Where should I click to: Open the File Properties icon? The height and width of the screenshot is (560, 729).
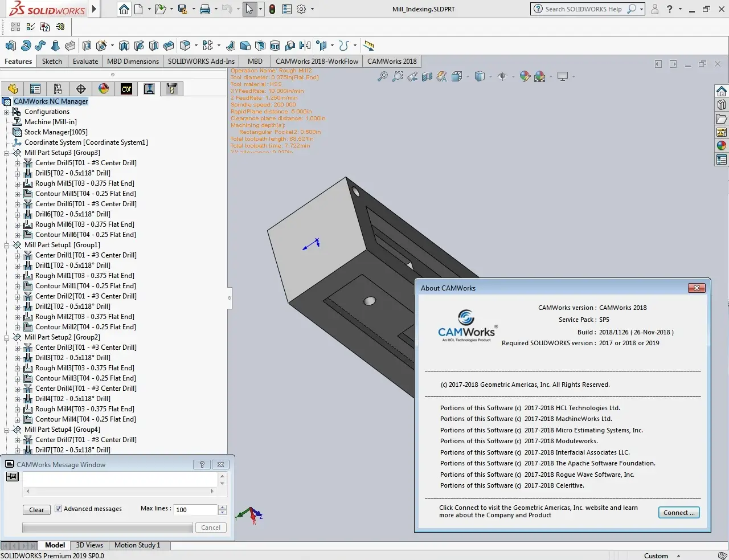tap(286, 9)
